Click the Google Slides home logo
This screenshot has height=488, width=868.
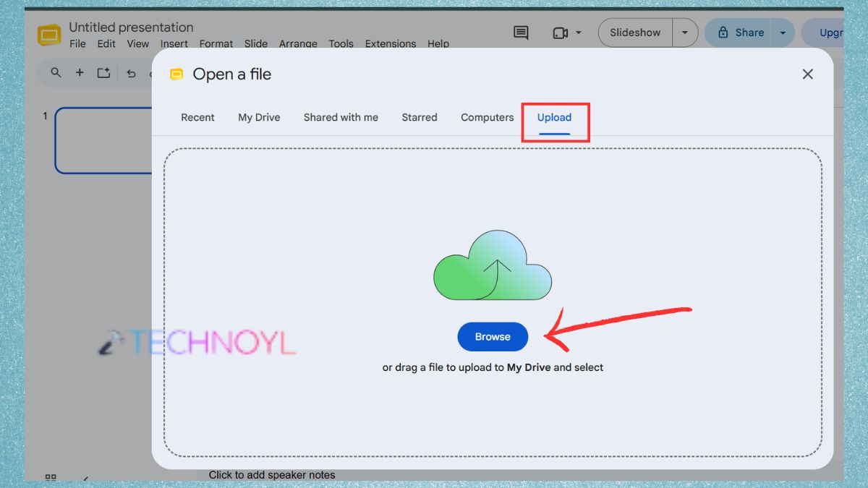[49, 35]
